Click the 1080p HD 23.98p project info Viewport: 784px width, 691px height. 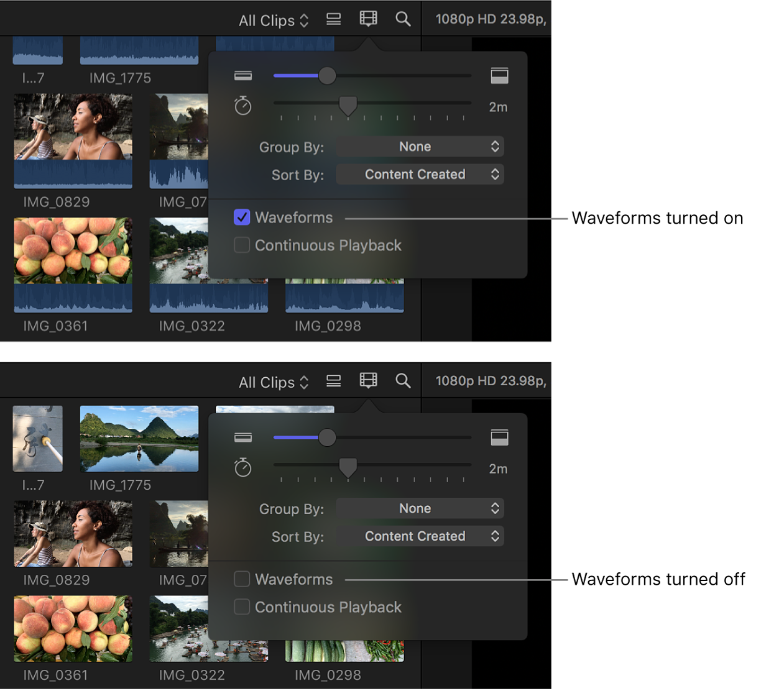(x=491, y=18)
